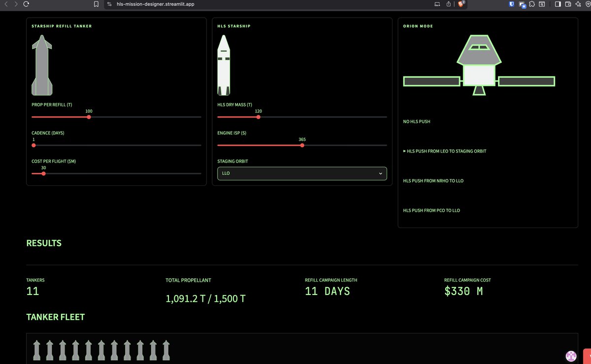Reload the page with the refresh icon
The width and height of the screenshot is (591, 364).
point(26,4)
